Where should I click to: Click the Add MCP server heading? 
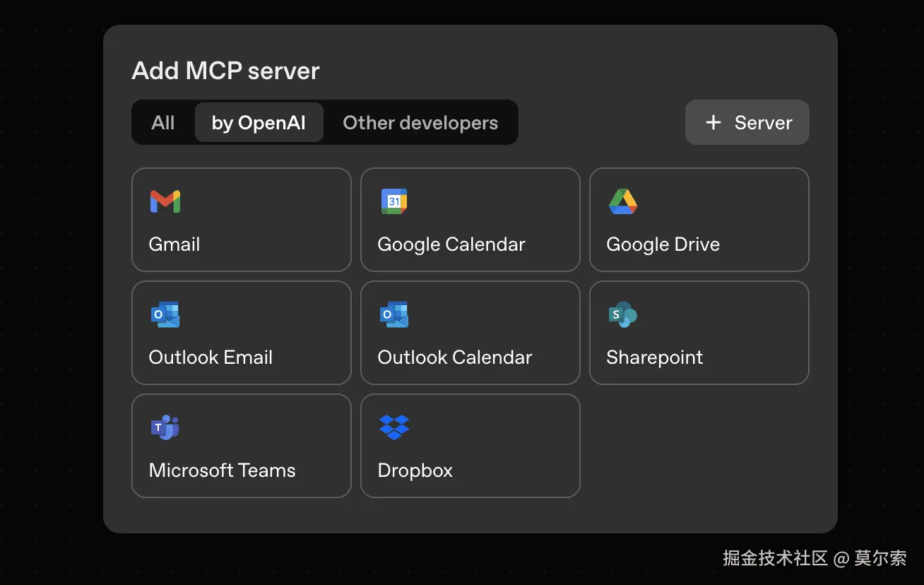pyautogui.click(x=226, y=71)
